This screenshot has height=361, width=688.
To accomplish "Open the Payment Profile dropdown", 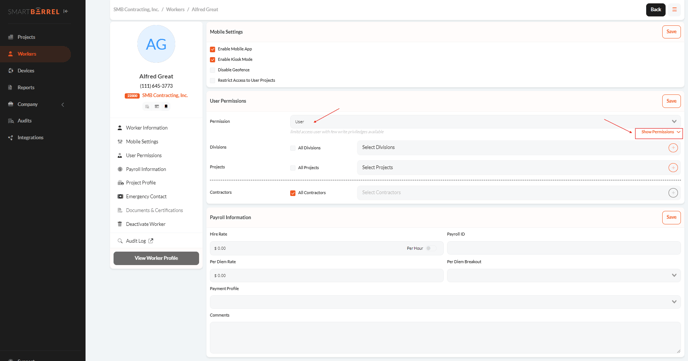I will pos(445,302).
